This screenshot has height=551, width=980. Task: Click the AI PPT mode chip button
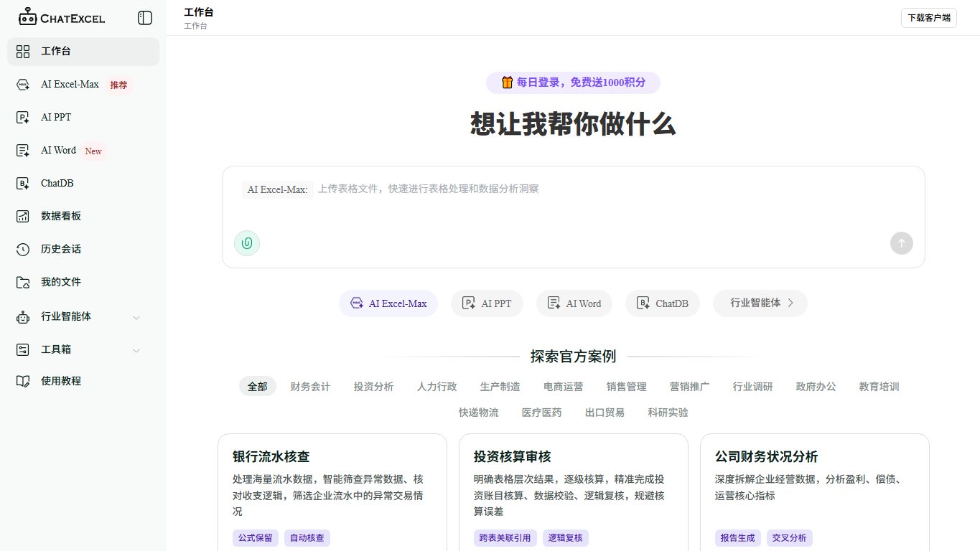tap(487, 303)
